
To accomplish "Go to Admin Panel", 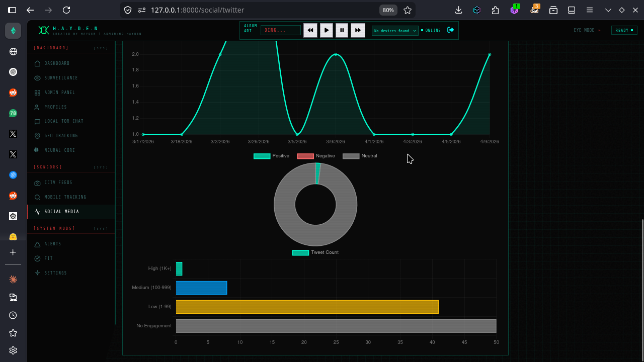I will point(71,93).
